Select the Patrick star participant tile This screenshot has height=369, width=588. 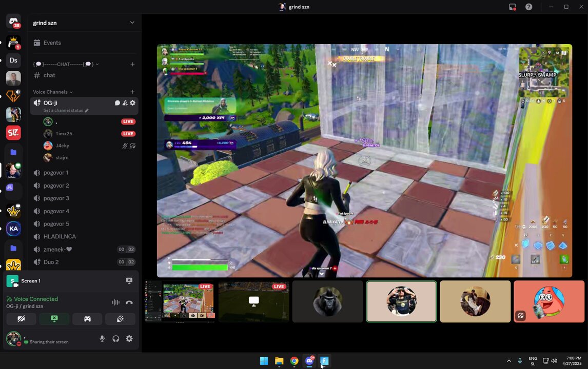[549, 301]
